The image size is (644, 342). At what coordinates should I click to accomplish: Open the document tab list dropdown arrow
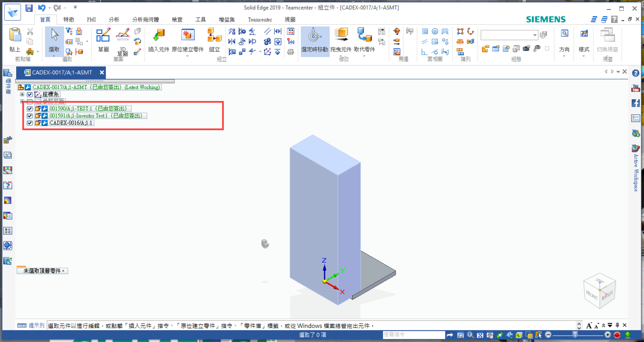618,72
